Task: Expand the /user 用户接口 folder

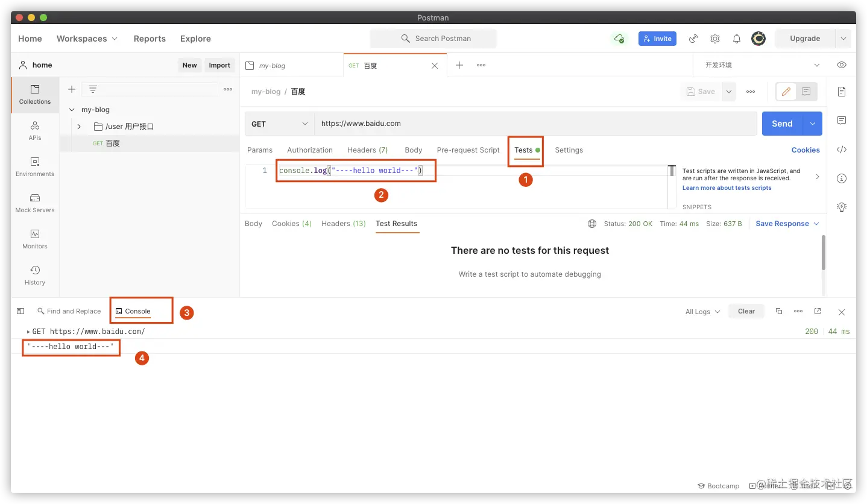Action: (x=79, y=127)
